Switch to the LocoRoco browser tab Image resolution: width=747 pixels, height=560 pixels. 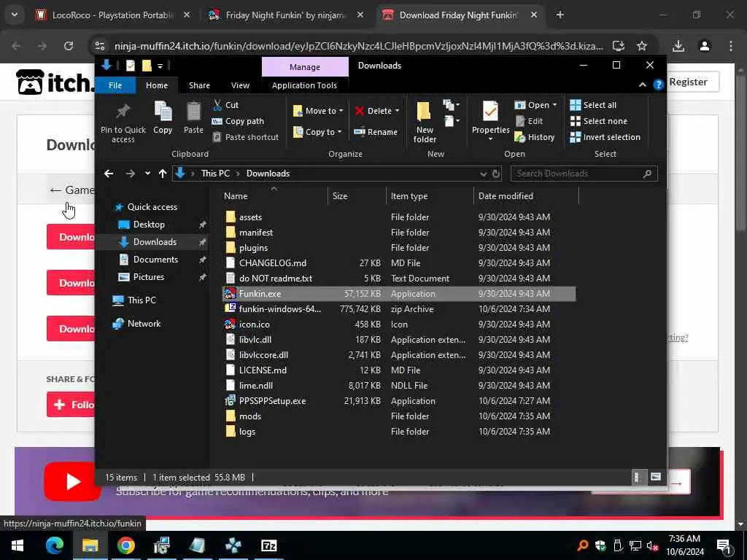click(113, 15)
